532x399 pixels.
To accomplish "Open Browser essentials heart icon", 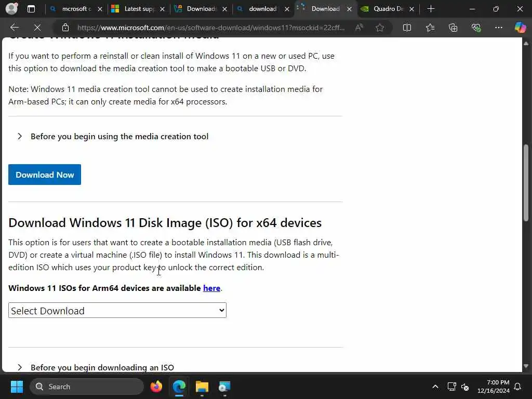I will 476,28.
